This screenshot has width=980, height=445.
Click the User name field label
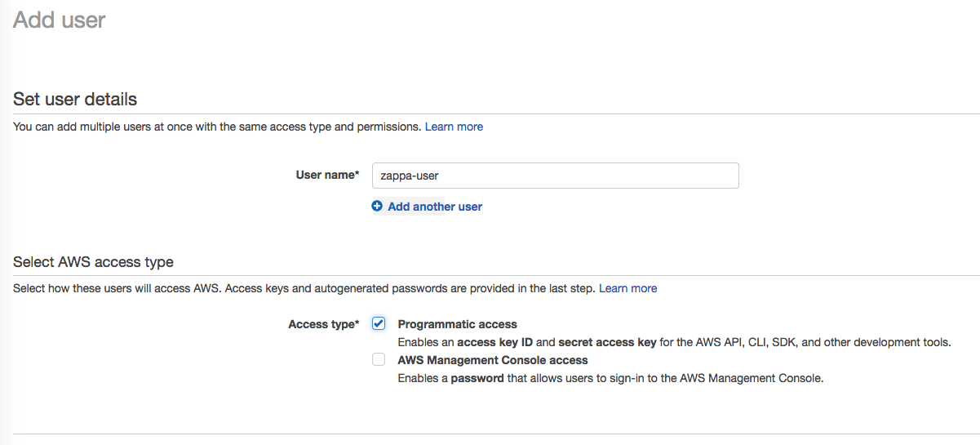pos(326,175)
